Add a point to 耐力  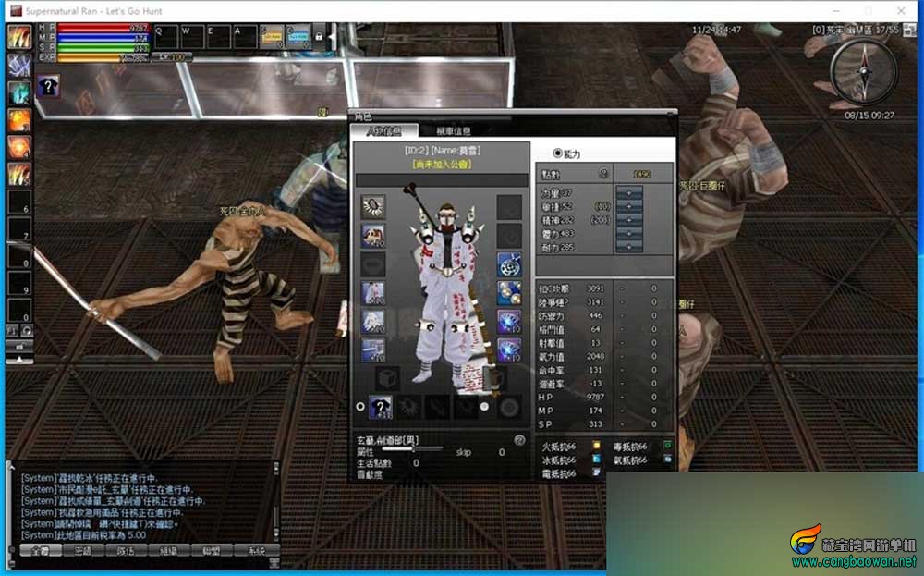628,247
